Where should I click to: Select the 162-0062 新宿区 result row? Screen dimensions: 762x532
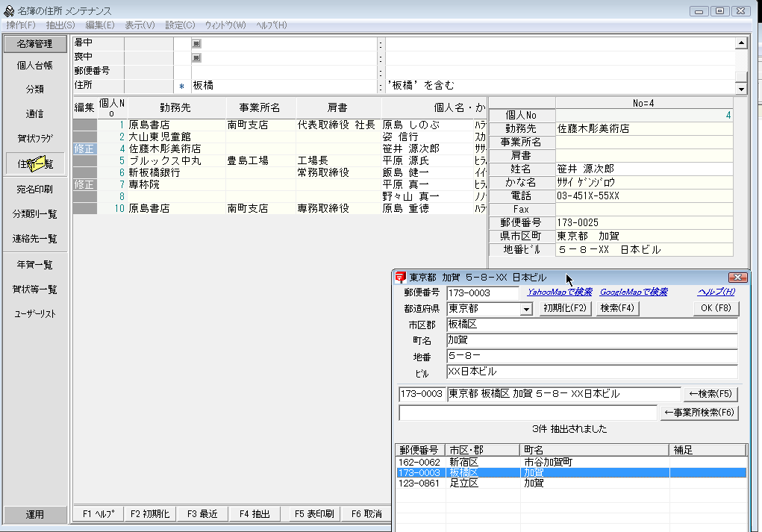point(571,462)
